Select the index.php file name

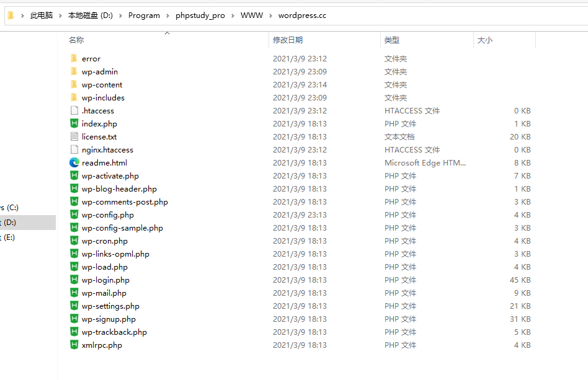point(99,123)
